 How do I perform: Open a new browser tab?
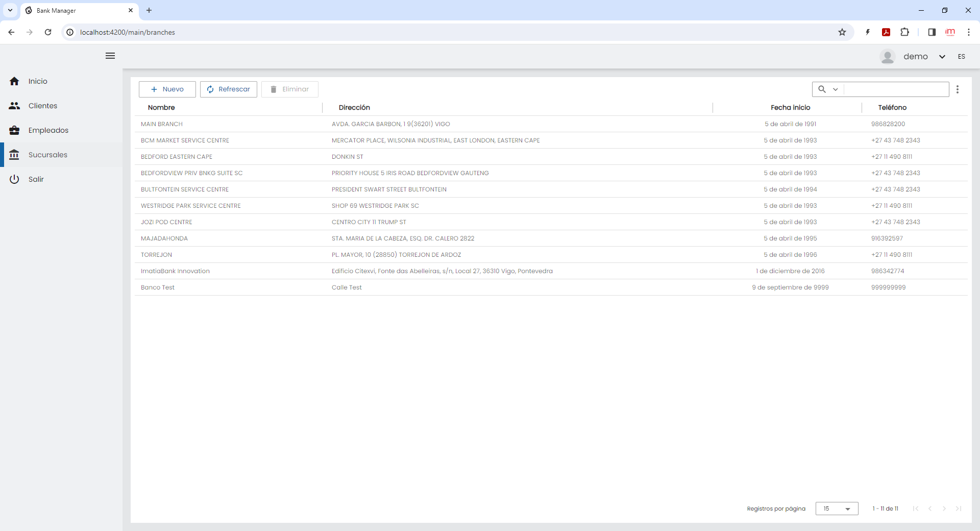(149, 10)
